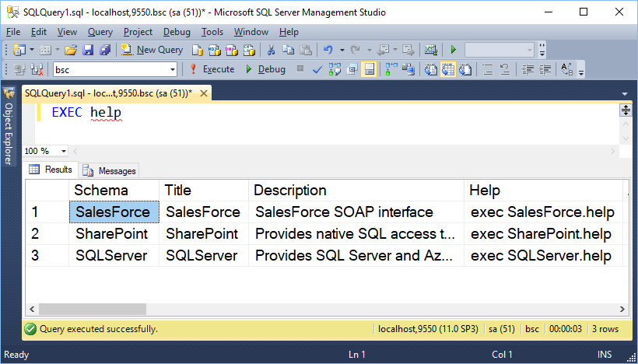Screen dimensions: 638x364
Task: Click the XMLA query icon
Action: click(249, 50)
